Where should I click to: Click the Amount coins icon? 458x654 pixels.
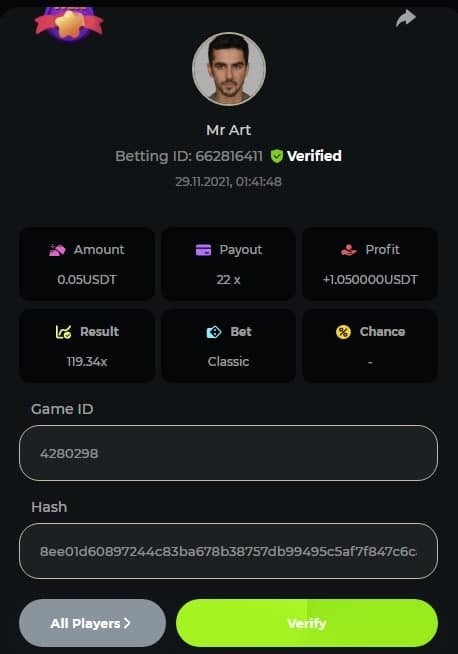coord(57,250)
